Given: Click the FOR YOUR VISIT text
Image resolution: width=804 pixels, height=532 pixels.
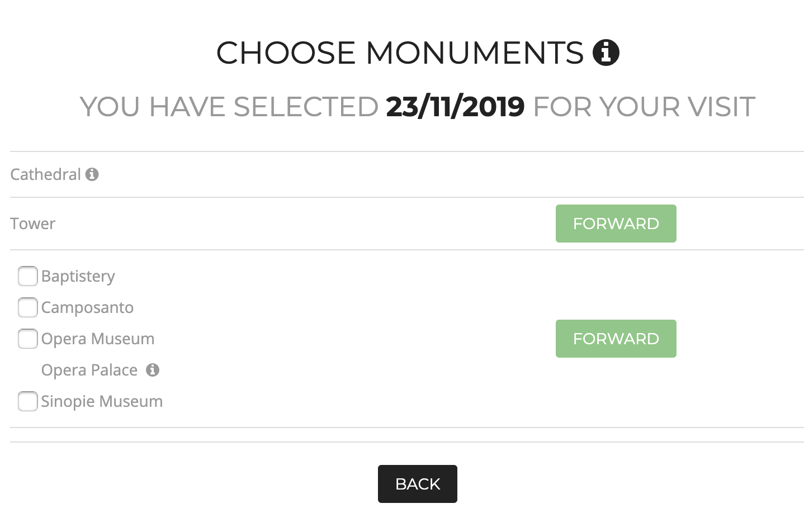Looking at the screenshot, I should pos(644,107).
